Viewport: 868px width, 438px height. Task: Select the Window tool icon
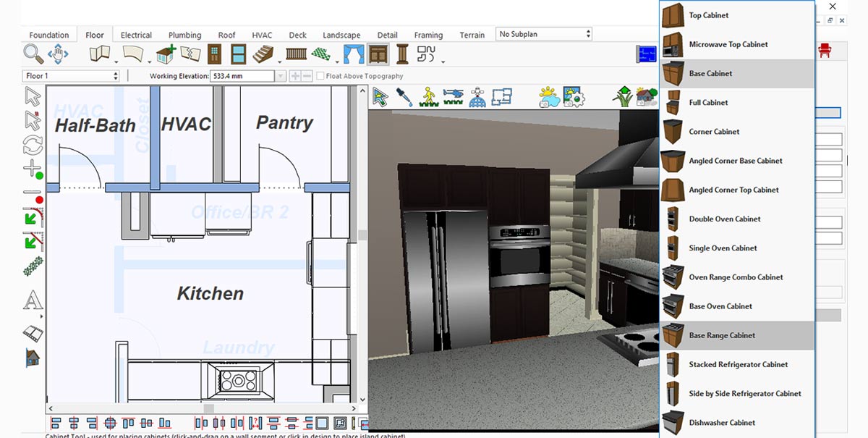coord(238,54)
